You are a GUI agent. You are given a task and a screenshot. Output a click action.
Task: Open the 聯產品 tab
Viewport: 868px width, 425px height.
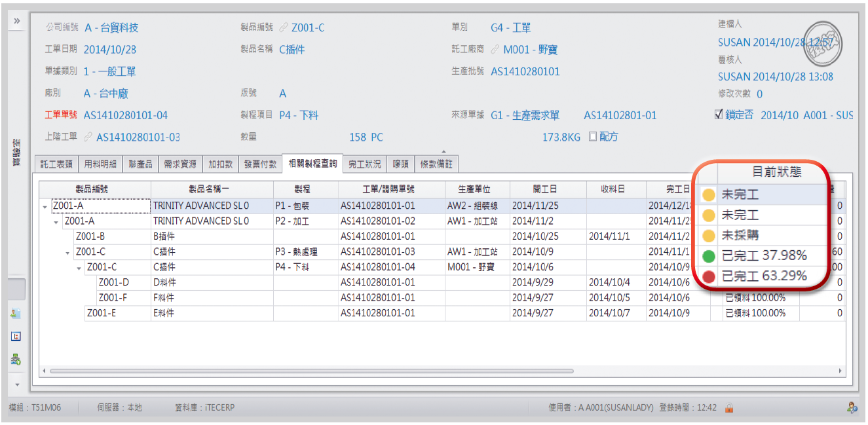[140, 164]
